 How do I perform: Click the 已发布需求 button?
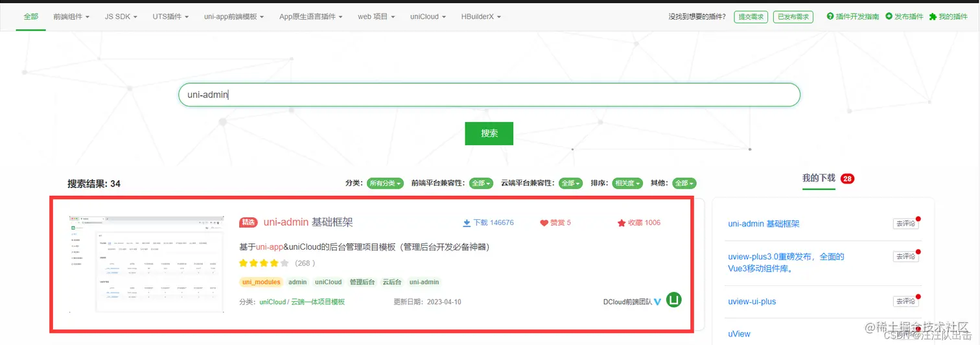click(x=793, y=16)
